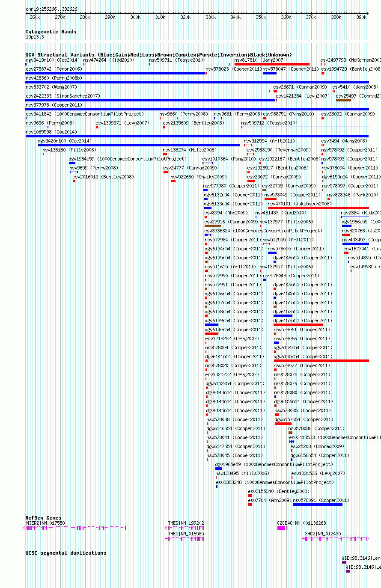The image size is (381, 588).
Task: Click the esv8994 (Ahn2009) red marker
Action: pyautogui.click(x=206, y=217)
